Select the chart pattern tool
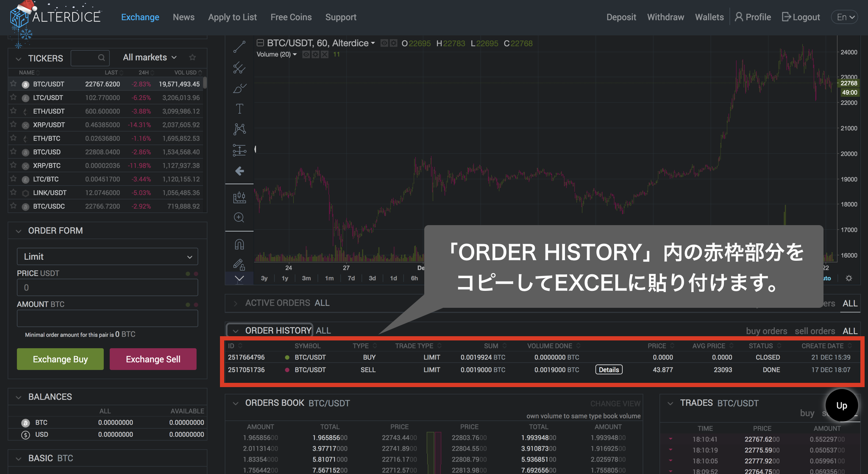The image size is (868, 474). 239,129
